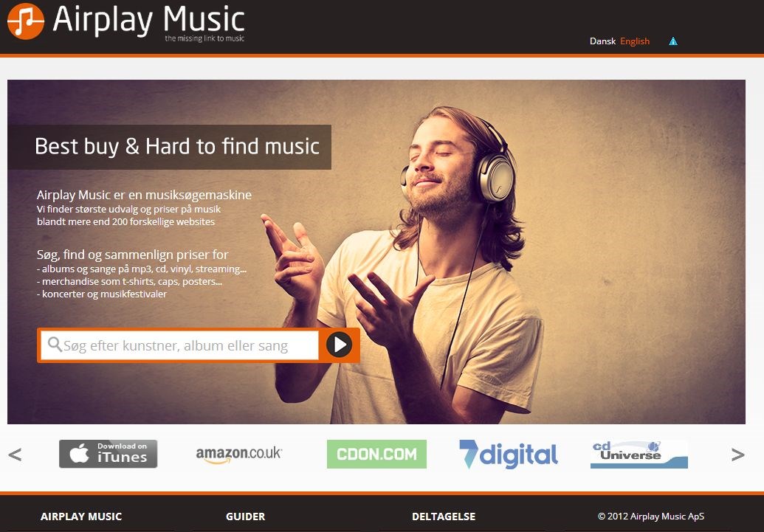Switch language to English
Image resolution: width=764 pixels, height=532 pixels.
(x=634, y=41)
